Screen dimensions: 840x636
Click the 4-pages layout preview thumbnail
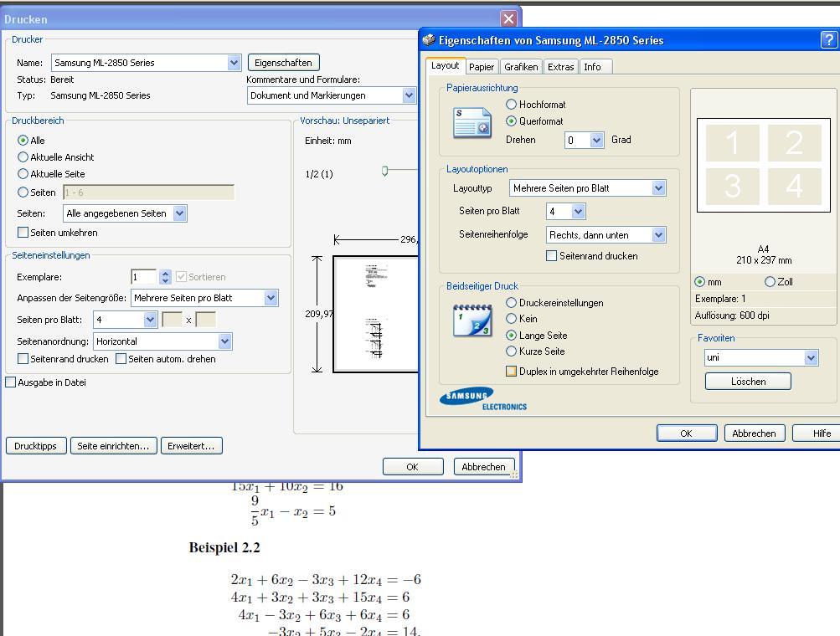click(764, 165)
